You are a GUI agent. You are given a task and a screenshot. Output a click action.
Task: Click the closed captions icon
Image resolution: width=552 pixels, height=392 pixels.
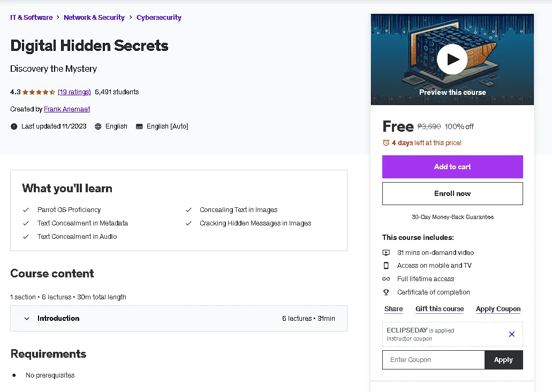tap(139, 126)
